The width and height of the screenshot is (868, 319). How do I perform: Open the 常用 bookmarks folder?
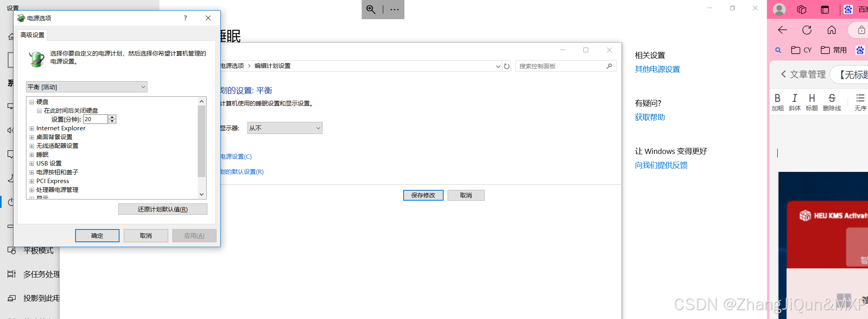(834, 50)
